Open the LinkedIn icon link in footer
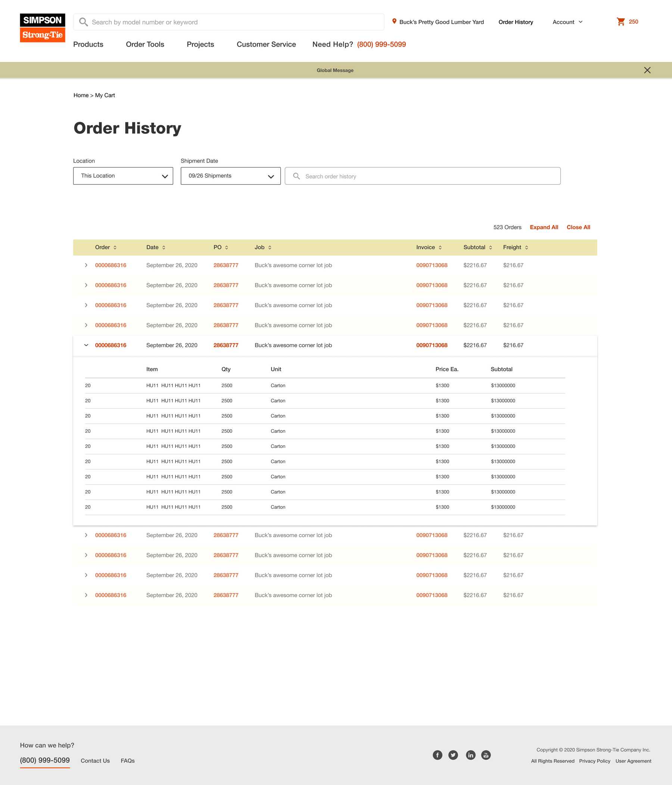Screen dimensions: 672x785 (x=470, y=755)
